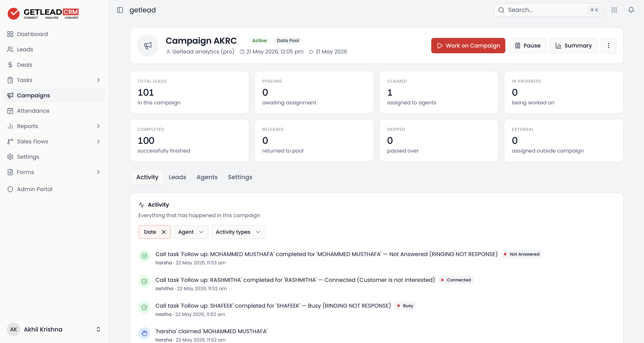
Task: Expand the Tasks submenu chevron
Action: pyautogui.click(x=98, y=80)
